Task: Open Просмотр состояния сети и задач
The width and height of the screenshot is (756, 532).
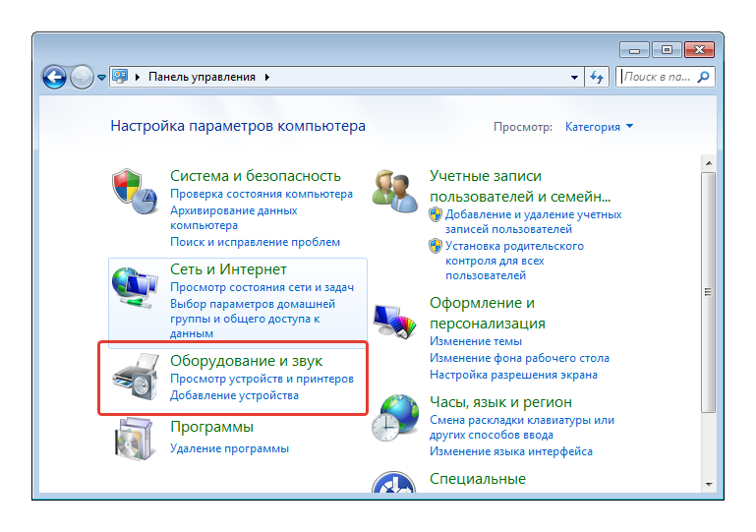Action: [x=262, y=287]
